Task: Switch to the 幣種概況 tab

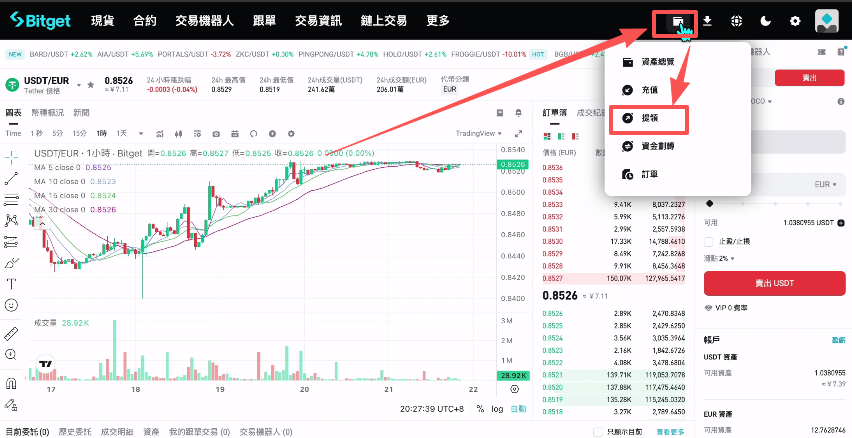Action: coord(47,113)
